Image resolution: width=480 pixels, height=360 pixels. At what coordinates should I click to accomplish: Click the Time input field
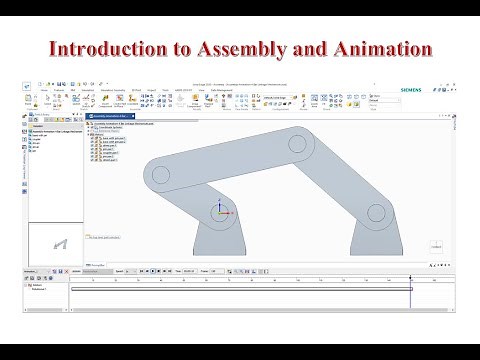(x=190, y=271)
